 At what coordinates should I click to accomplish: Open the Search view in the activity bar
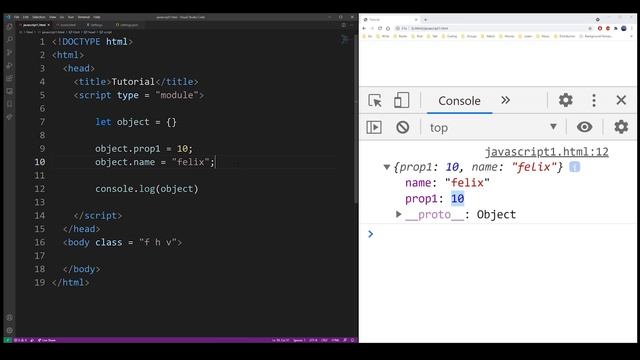tap(9, 40)
